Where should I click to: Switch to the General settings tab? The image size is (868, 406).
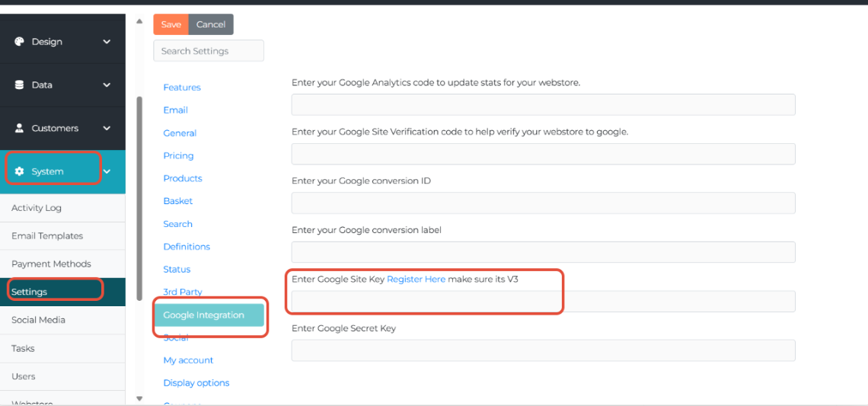coord(180,133)
